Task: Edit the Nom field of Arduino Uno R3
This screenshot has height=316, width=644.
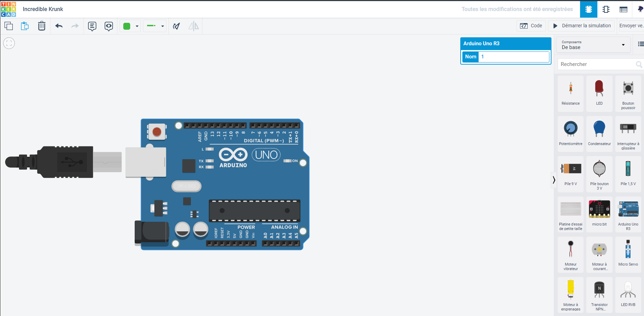Action: [514, 57]
